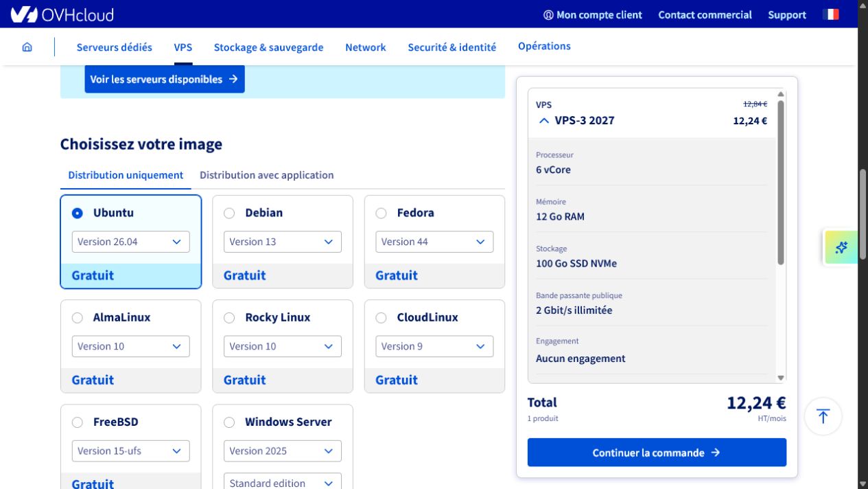The width and height of the screenshot is (868, 489).
Task: Open the Network menu
Action: [x=366, y=47]
